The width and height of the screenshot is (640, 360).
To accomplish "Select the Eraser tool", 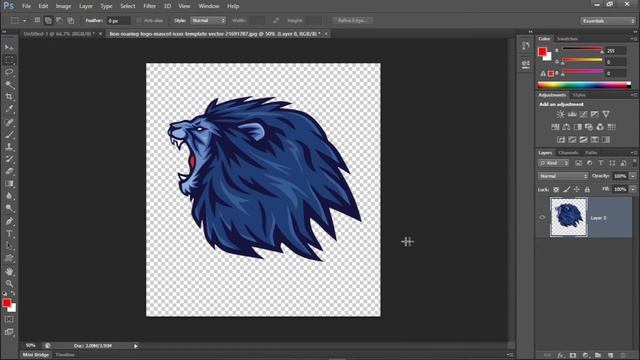I will 9,171.
